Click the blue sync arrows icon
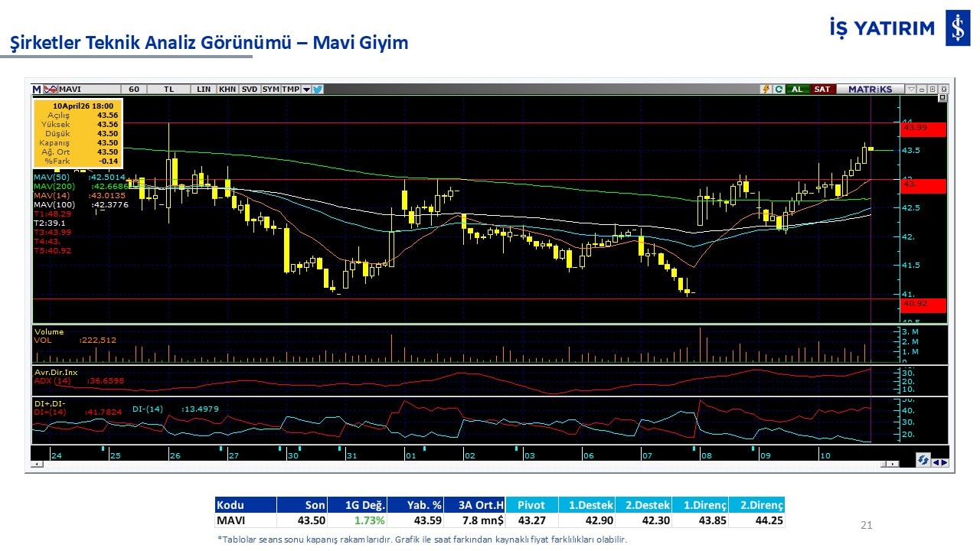This screenshot has width=980, height=551. 923,461
